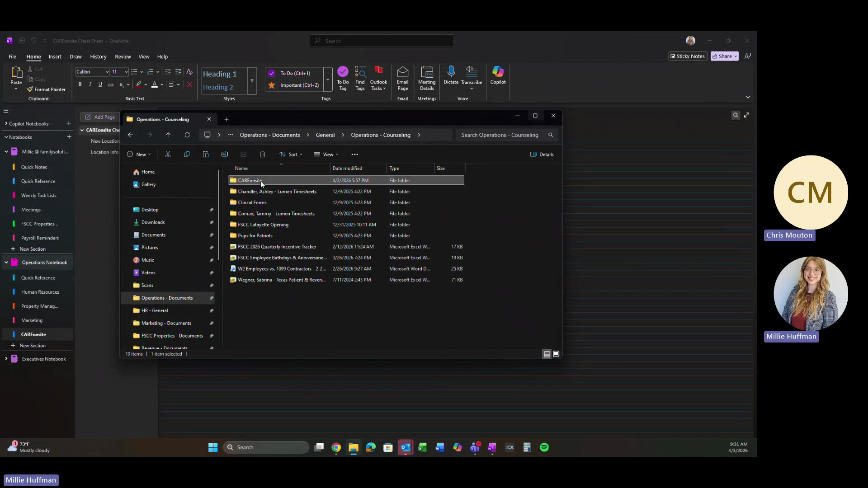Click the General breadcrumb in File Explorer
This screenshot has width=868, height=488.
click(325, 135)
